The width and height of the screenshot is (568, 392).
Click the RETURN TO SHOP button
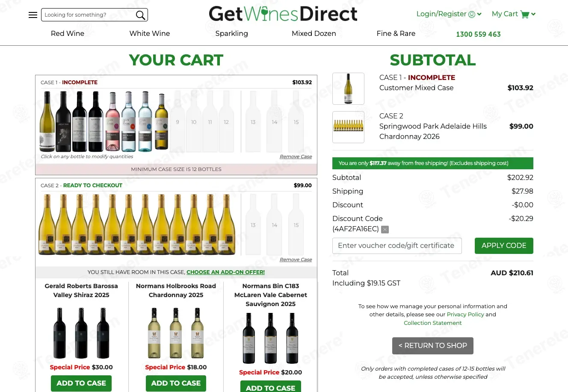coord(433,346)
